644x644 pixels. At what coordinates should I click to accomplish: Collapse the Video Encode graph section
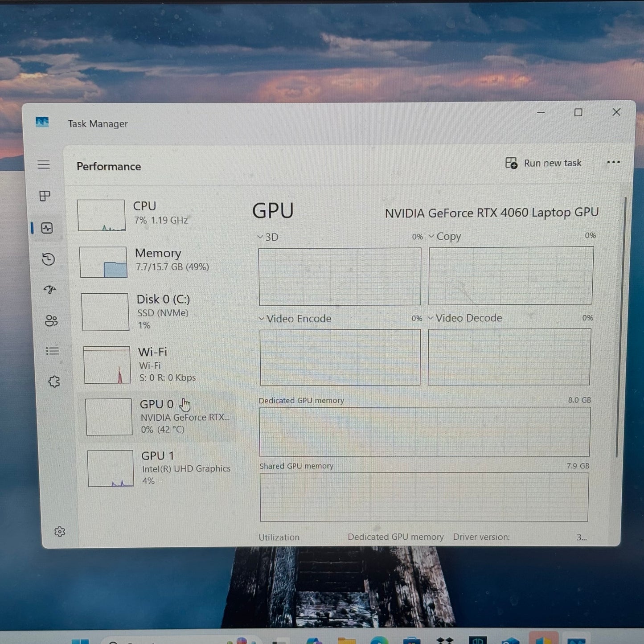[x=261, y=318]
